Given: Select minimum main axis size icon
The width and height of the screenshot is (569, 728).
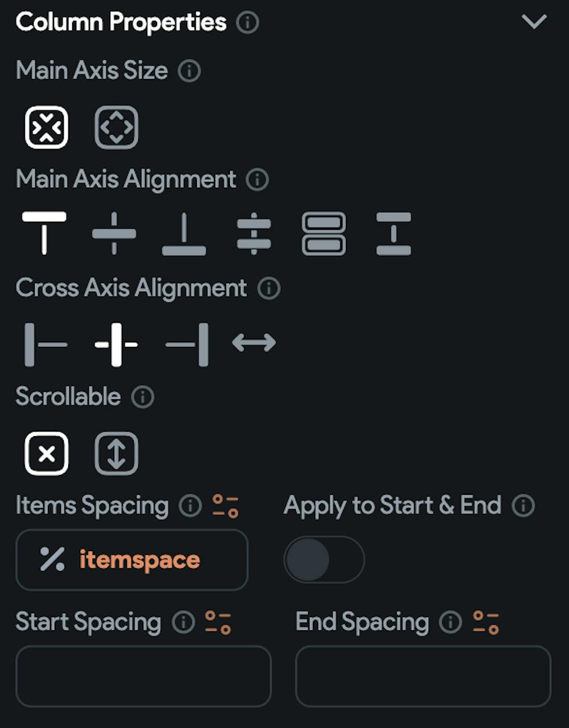Looking at the screenshot, I should tap(47, 127).
